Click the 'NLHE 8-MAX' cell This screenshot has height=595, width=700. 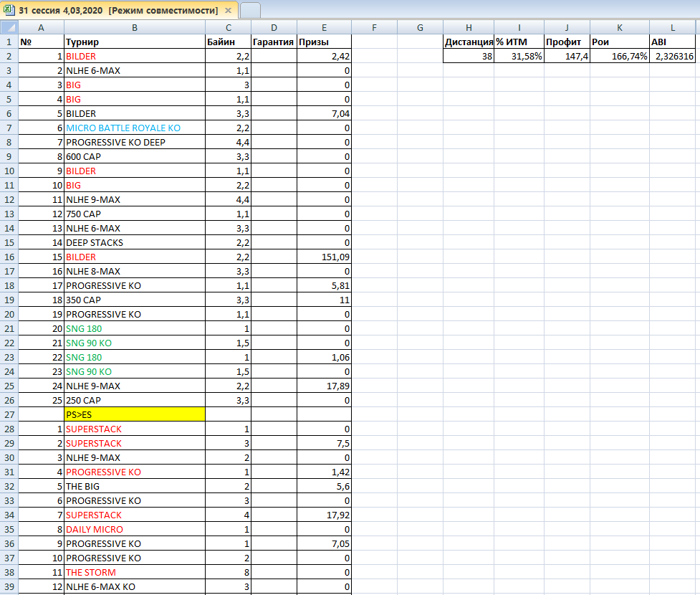pos(135,271)
